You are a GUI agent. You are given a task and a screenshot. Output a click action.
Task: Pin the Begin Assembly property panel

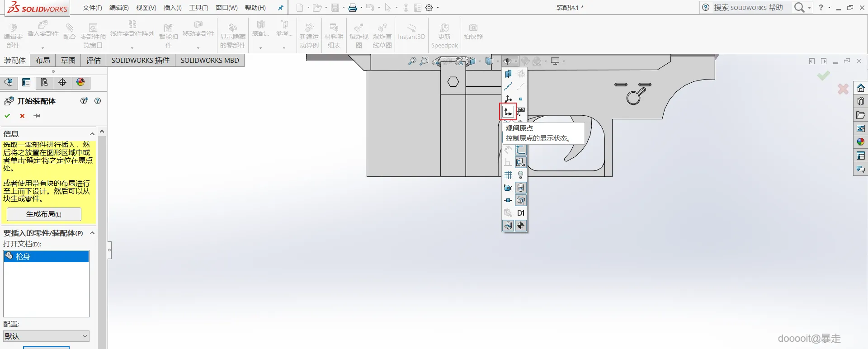click(x=37, y=116)
